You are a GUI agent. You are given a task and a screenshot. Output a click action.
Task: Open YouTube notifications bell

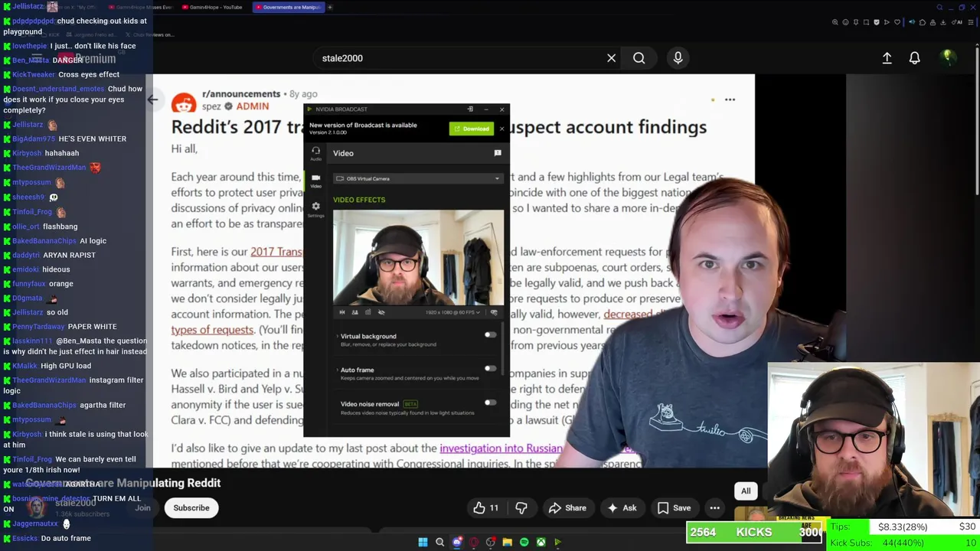pyautogui.click(x=914, y=58)
